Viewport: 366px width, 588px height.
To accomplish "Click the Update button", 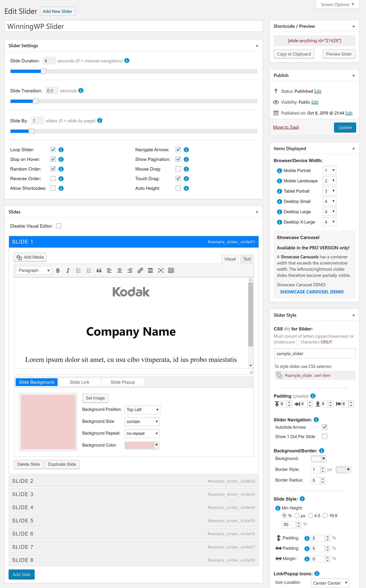I will [345, 128].
